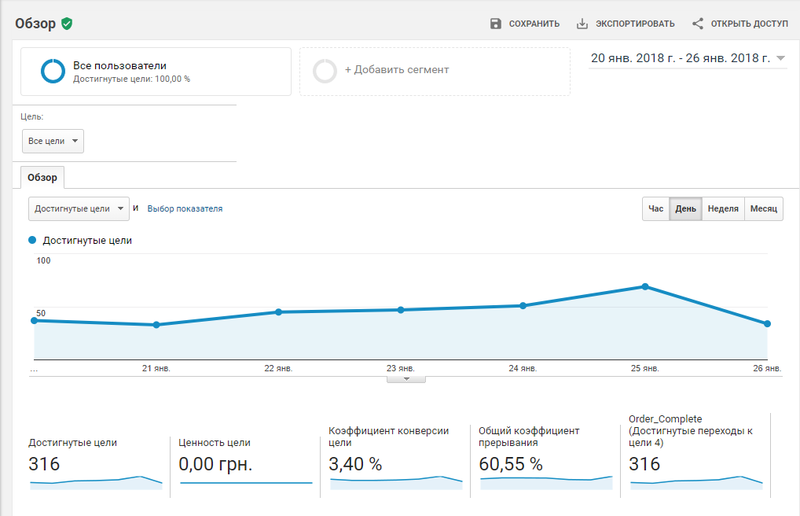Viewport: 800px width, 516px height.
Task: Click the export download icon
Action: pos(582,23)
